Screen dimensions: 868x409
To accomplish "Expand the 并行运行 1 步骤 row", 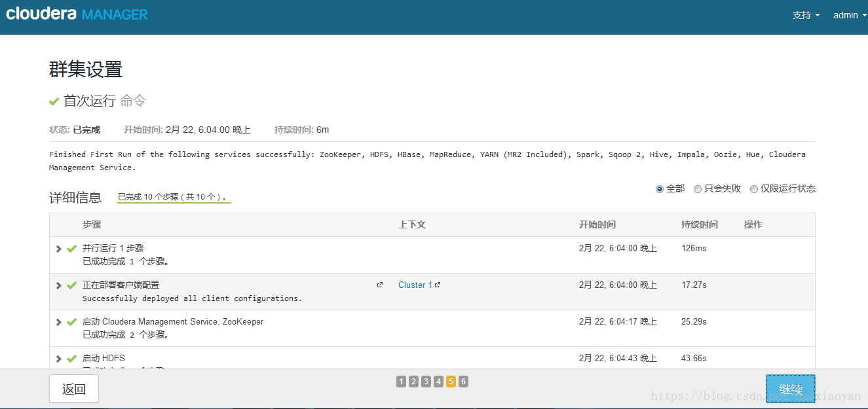I will tap(59, 249).
